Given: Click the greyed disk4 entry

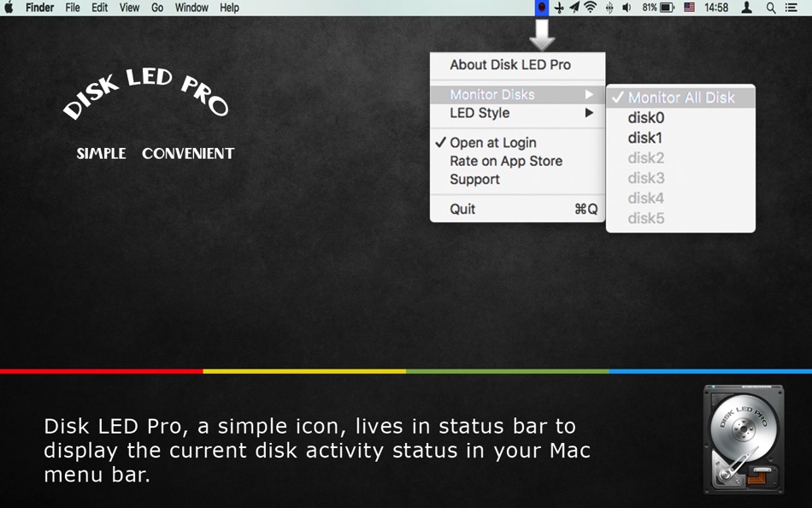Looking at the screenshot, I should (x=680, y=198).
